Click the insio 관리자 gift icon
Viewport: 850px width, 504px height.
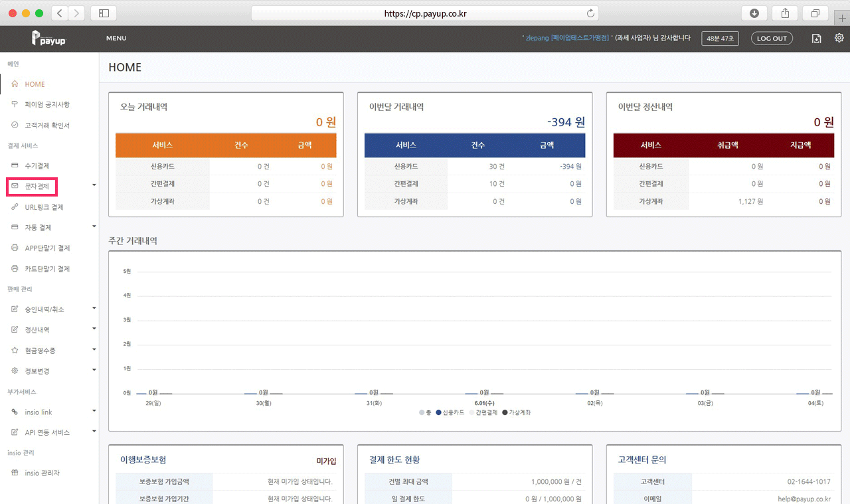[15, 473]
